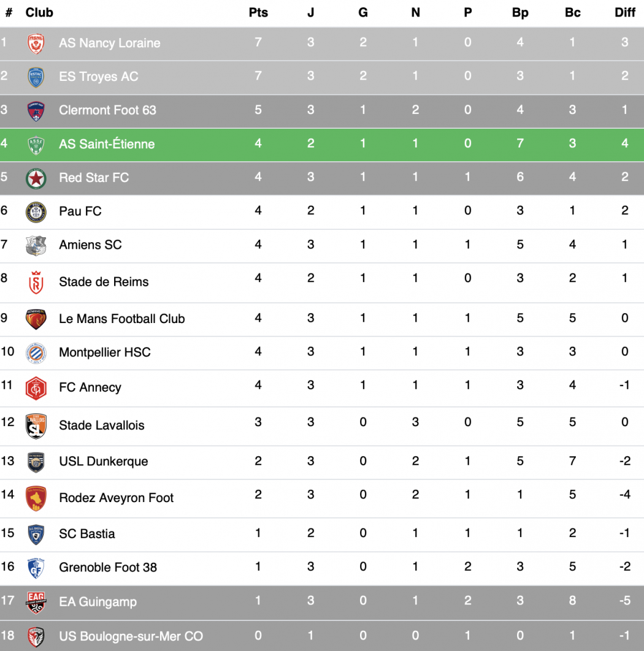
Task: Open the Pau FC crest
Action: click(x=36, y=212)
